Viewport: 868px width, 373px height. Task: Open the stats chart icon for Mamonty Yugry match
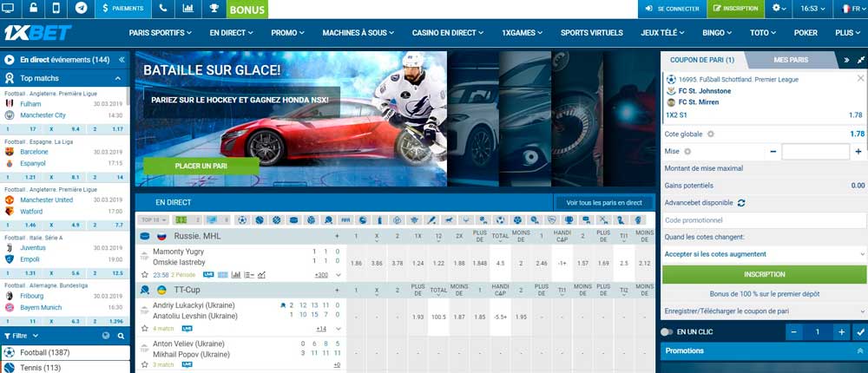coord(236,274)
